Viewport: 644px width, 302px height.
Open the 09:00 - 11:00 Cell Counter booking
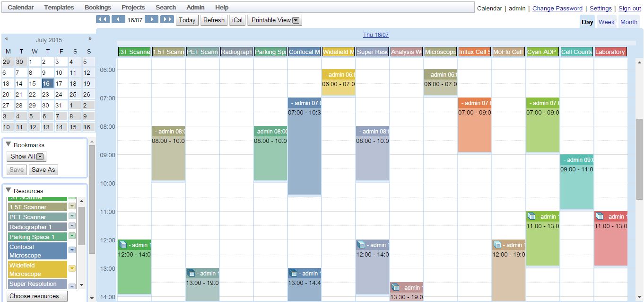coord(577,182)
